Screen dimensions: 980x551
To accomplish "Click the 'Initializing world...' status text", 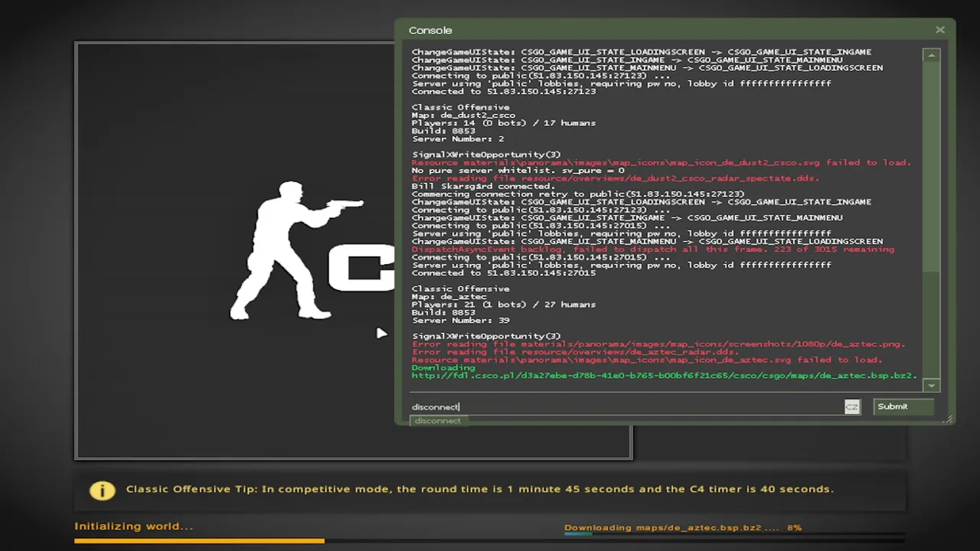I will point(133,527).
